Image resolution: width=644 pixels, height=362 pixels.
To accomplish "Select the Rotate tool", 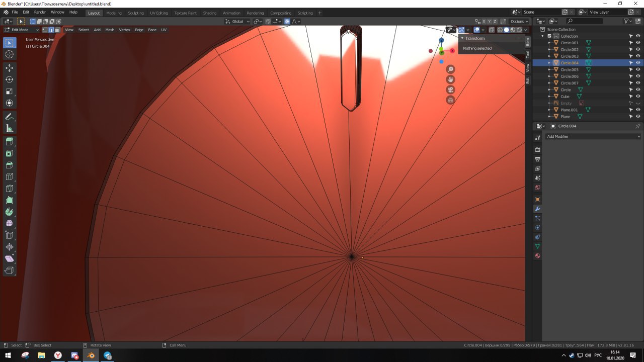I will (9, 79).
